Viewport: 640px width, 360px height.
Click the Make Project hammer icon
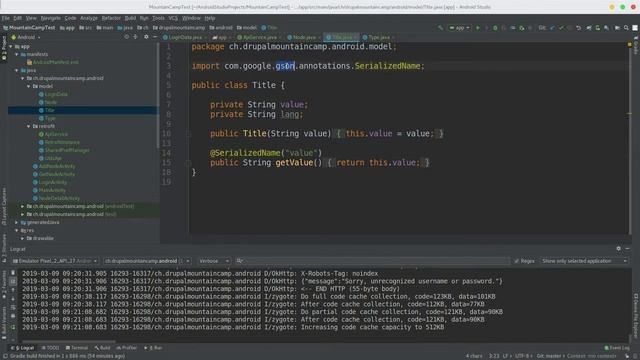[x=440, y=28]
